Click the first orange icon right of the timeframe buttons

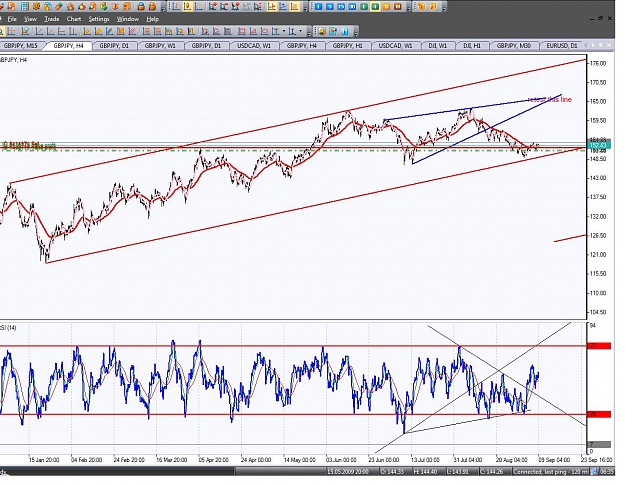point(421,6)
